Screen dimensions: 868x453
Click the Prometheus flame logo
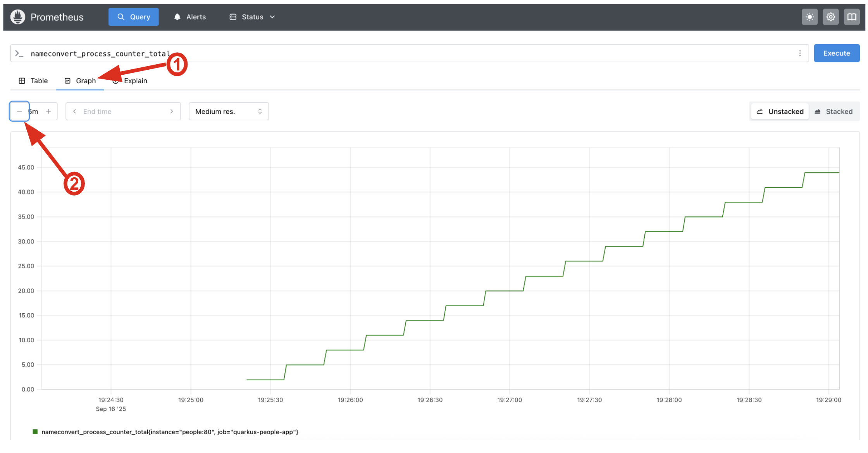point(18,17)
